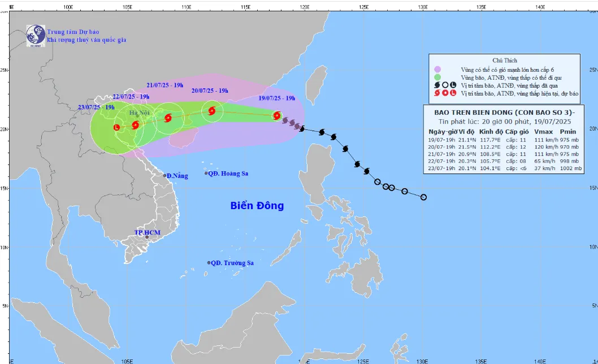Click the '120 km/h' Vmax value
The width and height of the screenshot is (598, 364).
coord(546,147)
